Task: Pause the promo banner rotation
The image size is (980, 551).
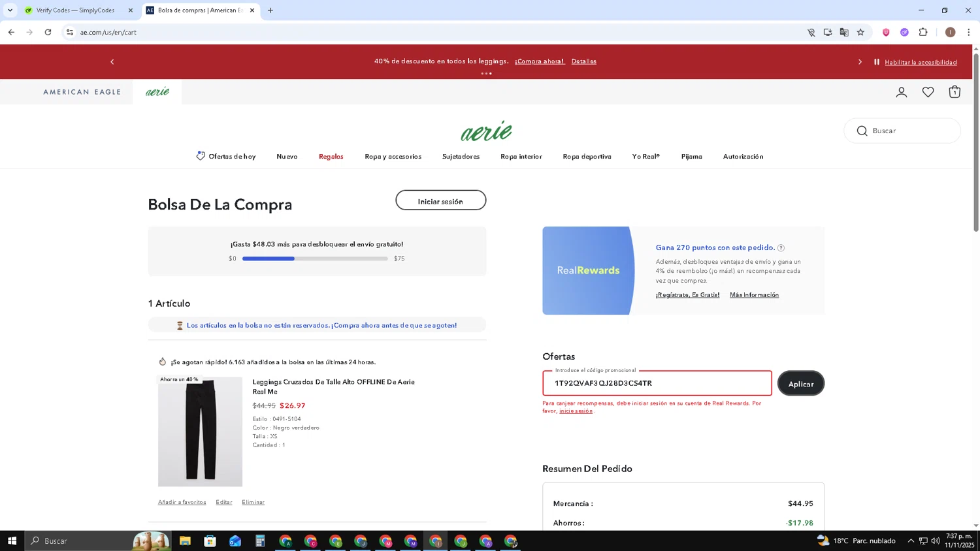Action: (x=877, y=62)
